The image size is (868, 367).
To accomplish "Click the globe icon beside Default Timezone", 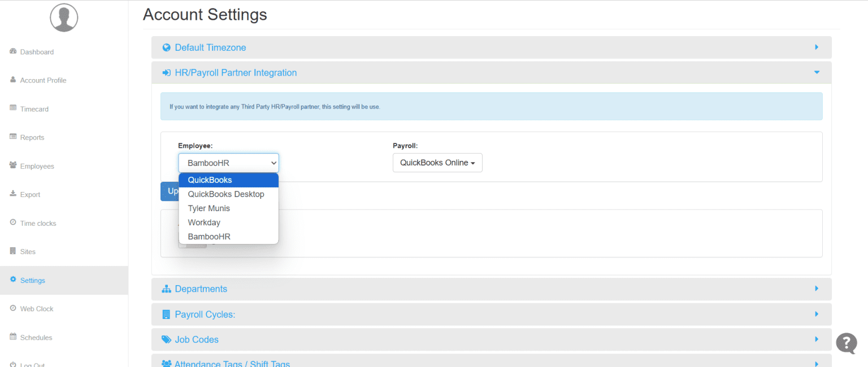I will click(x=166, y=47).
